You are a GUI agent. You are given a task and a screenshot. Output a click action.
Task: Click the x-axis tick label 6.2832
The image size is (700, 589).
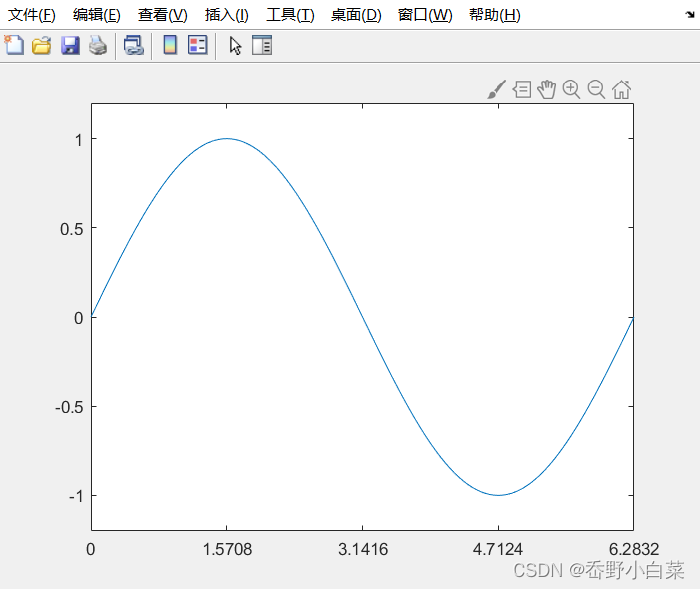pyautogui.click(x=634, y=549)
